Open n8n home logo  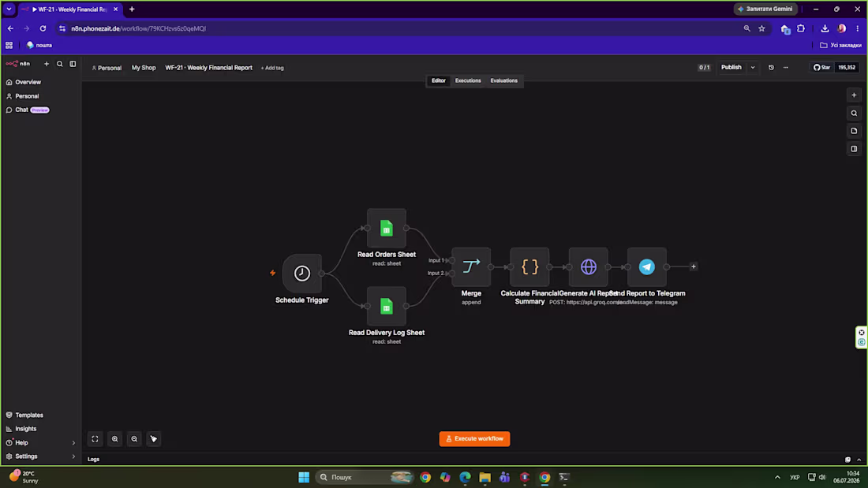17,64
